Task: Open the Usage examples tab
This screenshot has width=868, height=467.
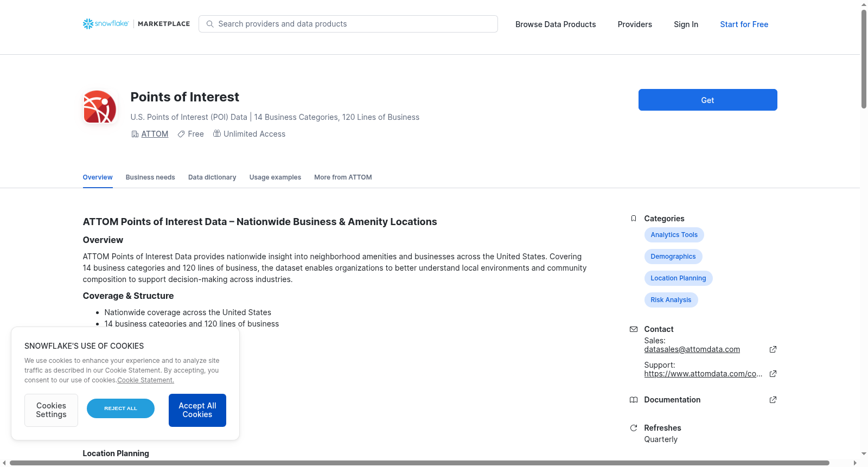Action: (275, 177)
